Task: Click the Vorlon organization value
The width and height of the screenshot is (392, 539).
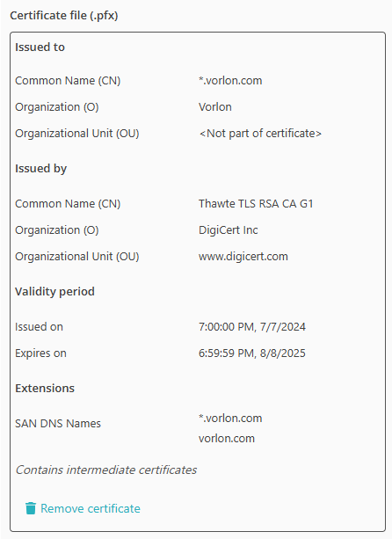Action: point(215,107)
